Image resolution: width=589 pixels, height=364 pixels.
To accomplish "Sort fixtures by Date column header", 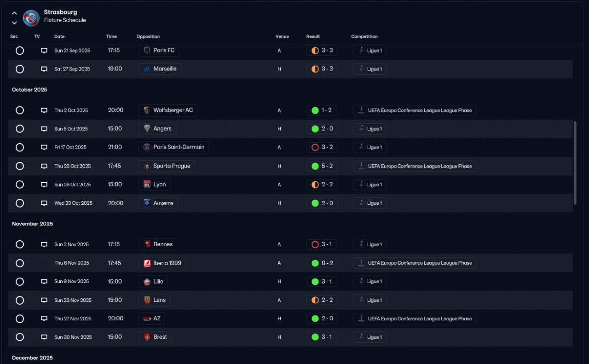I will coord(59,37).
